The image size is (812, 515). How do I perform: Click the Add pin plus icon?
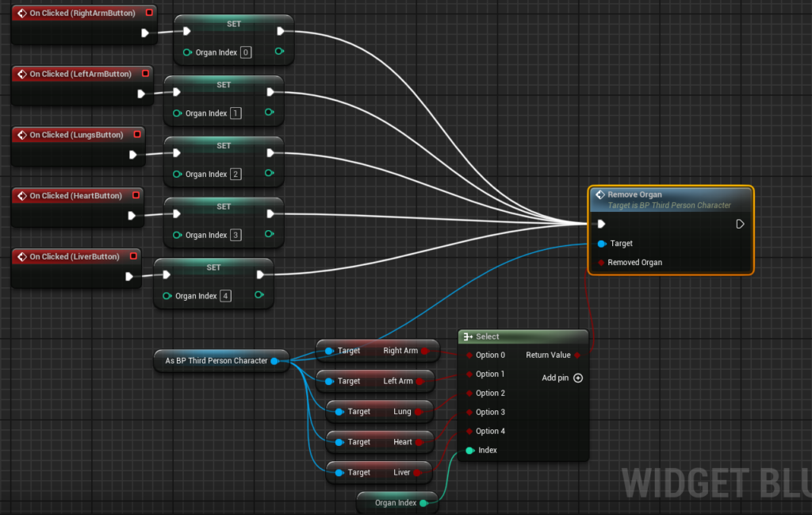tap(578, 378)
